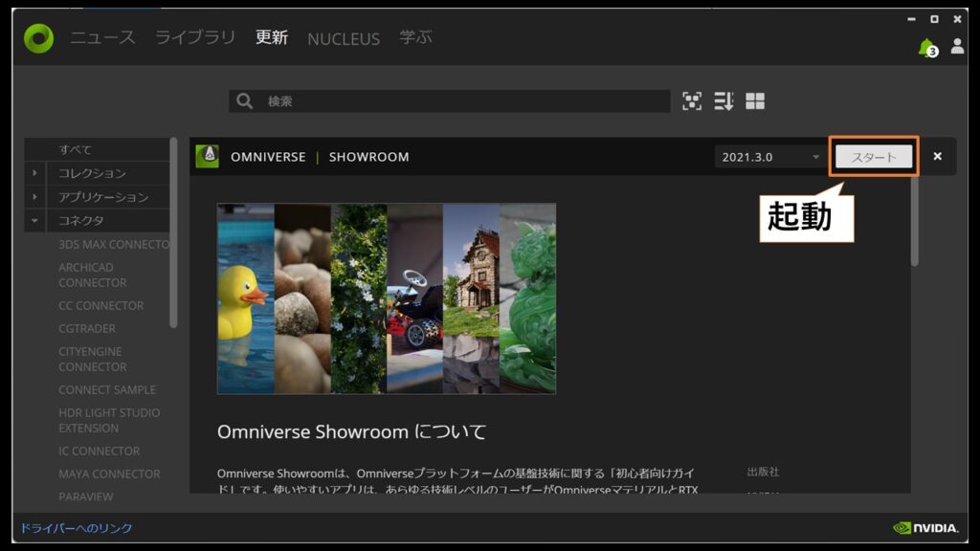The image size is (980, 551).
Task: Select ARCHICAD CONNECTOR entry
Action: click(x=93, y=275)
